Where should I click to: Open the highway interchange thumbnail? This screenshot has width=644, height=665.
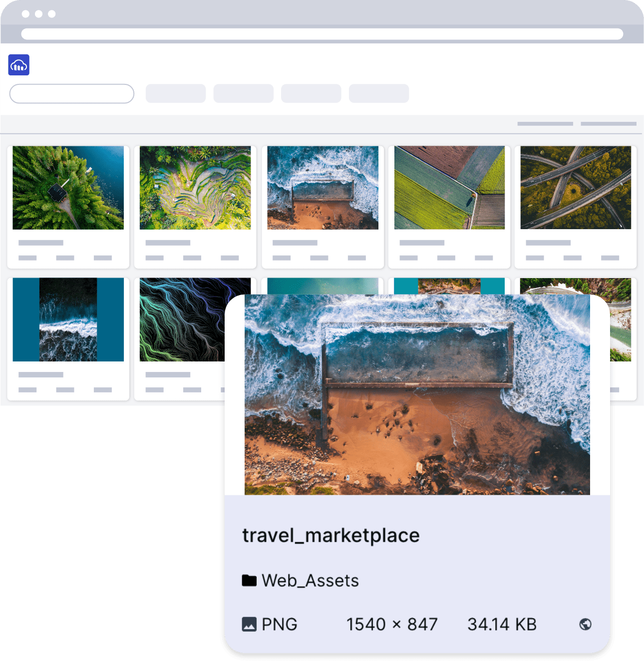coord(576,188)
